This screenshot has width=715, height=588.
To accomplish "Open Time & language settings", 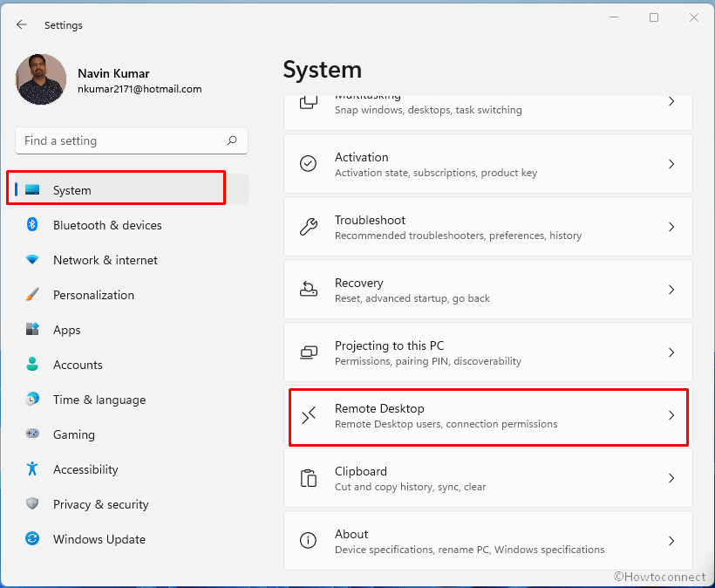I will 132,400.
